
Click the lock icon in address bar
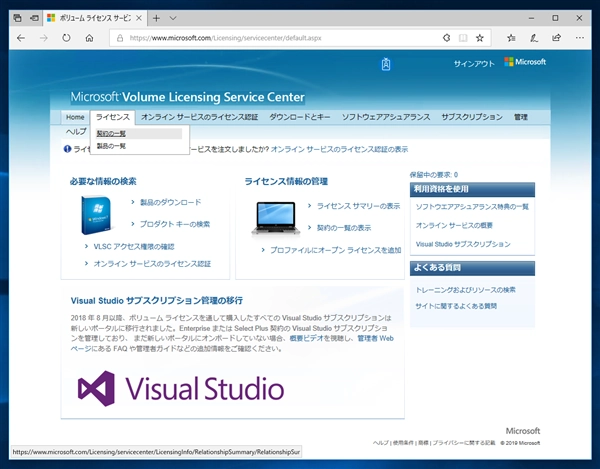click(120, 38)
